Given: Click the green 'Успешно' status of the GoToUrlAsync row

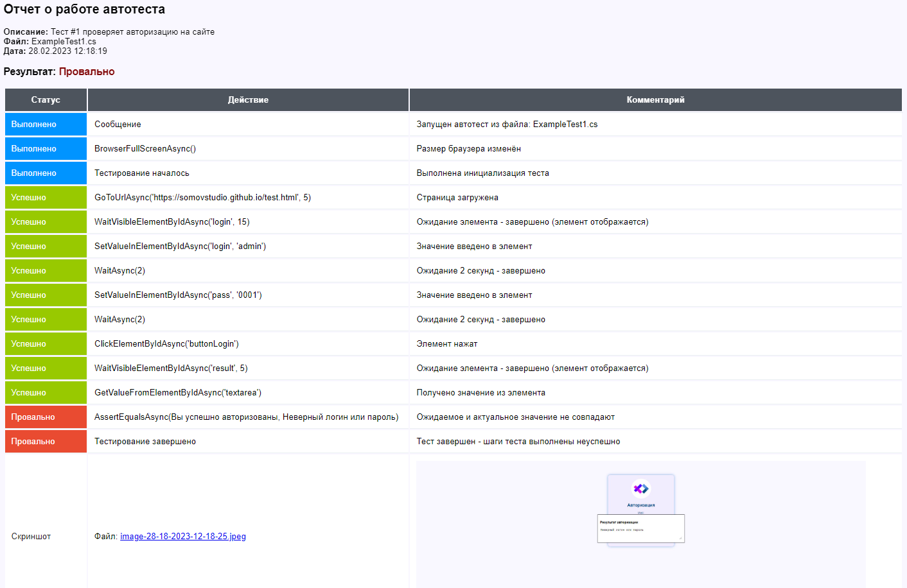Looking at the screenshot, I should coord(29,198).
